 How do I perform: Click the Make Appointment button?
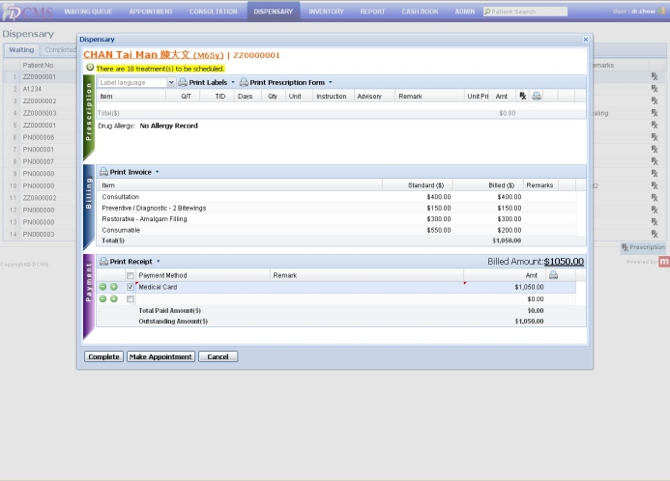coord(161,356)
